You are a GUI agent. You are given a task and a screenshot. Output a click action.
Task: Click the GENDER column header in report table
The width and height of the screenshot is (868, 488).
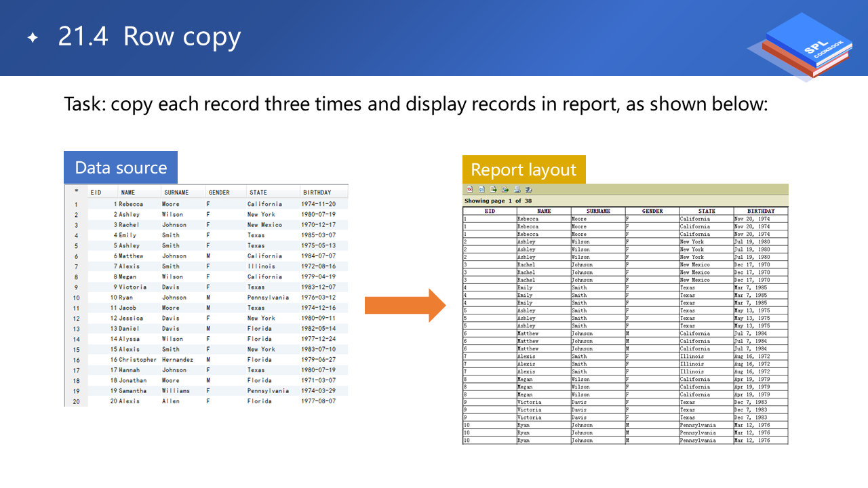652,211
